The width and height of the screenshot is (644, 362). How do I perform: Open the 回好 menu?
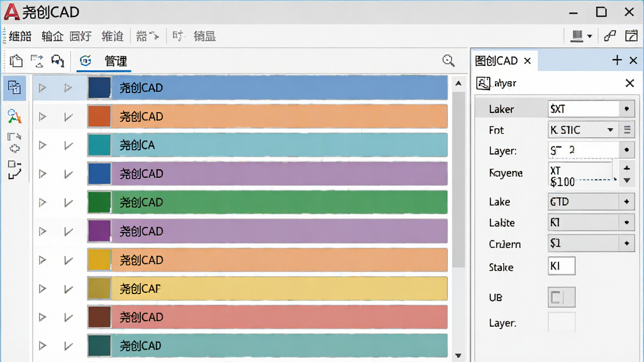point(80,36)
